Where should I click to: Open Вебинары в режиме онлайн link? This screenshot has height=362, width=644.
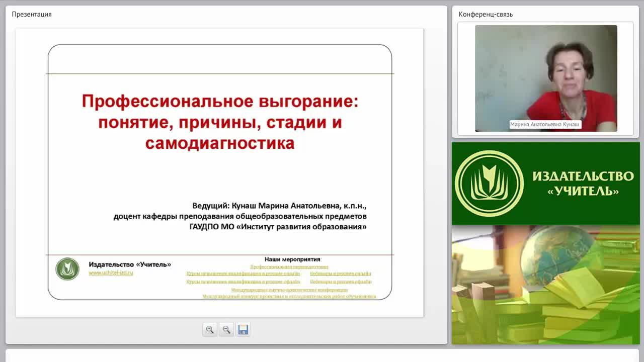point(341,274)
